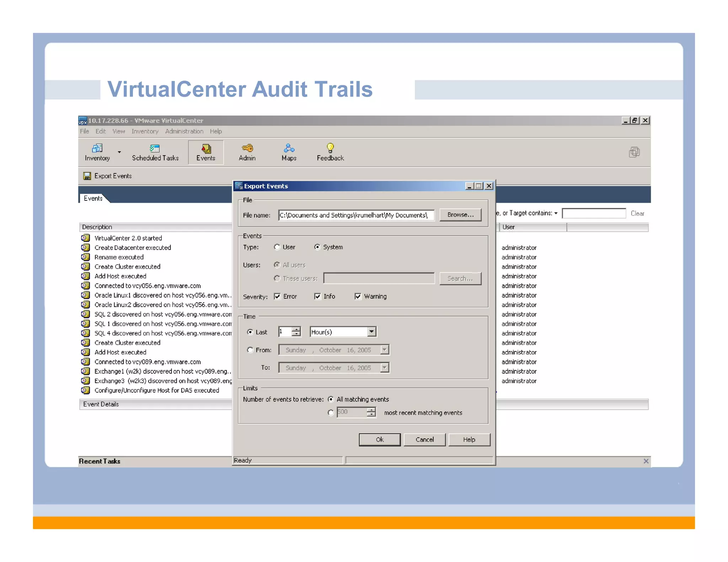This screenshot has width=728, height=562.
Task: Click the Feedback lightbulb icon
Action: (x=330, y=147)
